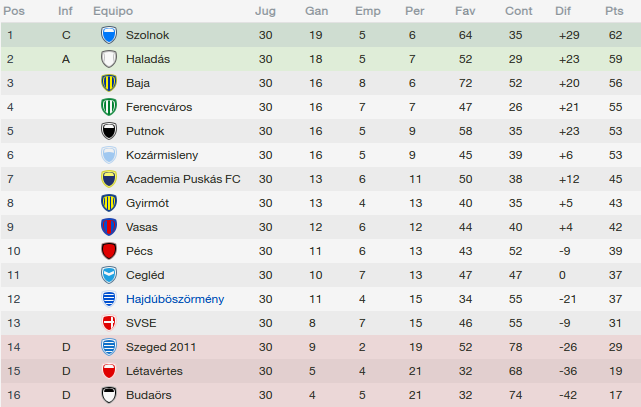Sort table by Pts column header
Screen dimensions: 641x407
(614, 11)
